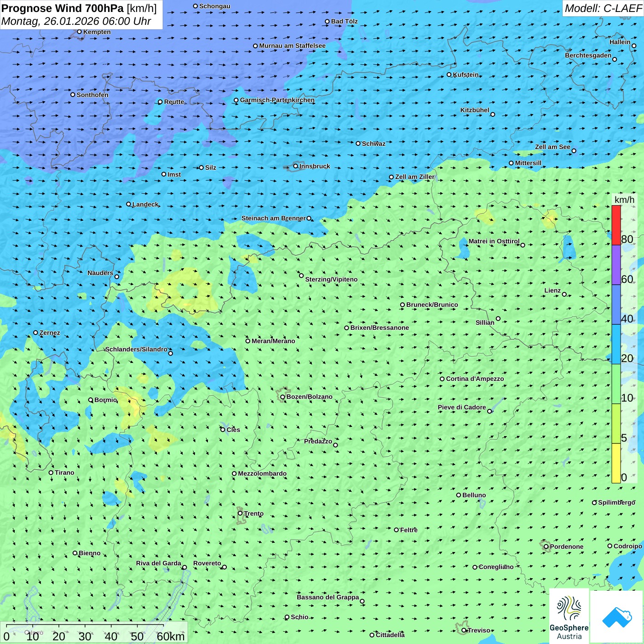The height and width of the screenshot is (644, 644).
Task: Click the 'Murnau am Staffelsee' label
Action: [292, 46]
